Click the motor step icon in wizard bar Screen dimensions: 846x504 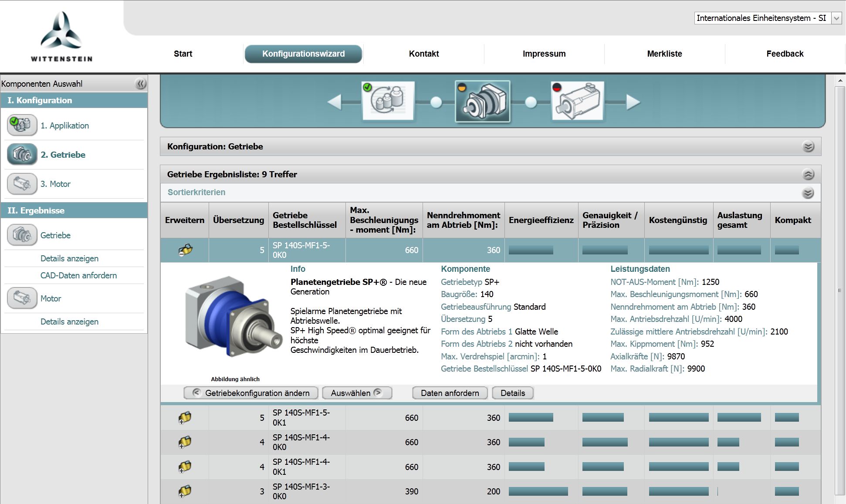[x=578, y=101]
